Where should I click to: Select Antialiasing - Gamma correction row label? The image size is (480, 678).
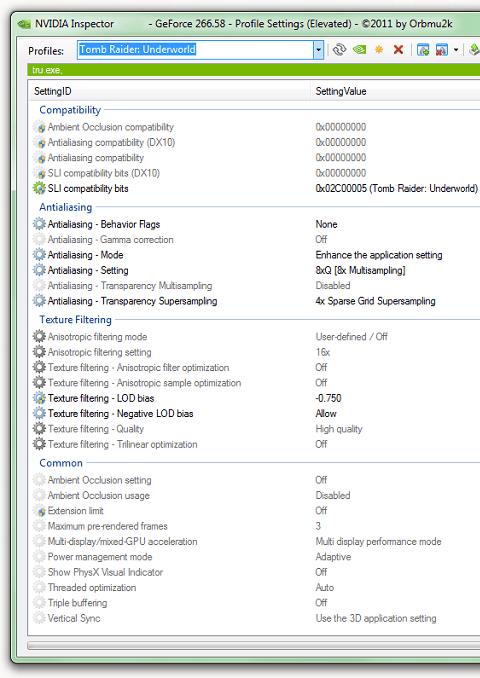(x=110, y=240)
